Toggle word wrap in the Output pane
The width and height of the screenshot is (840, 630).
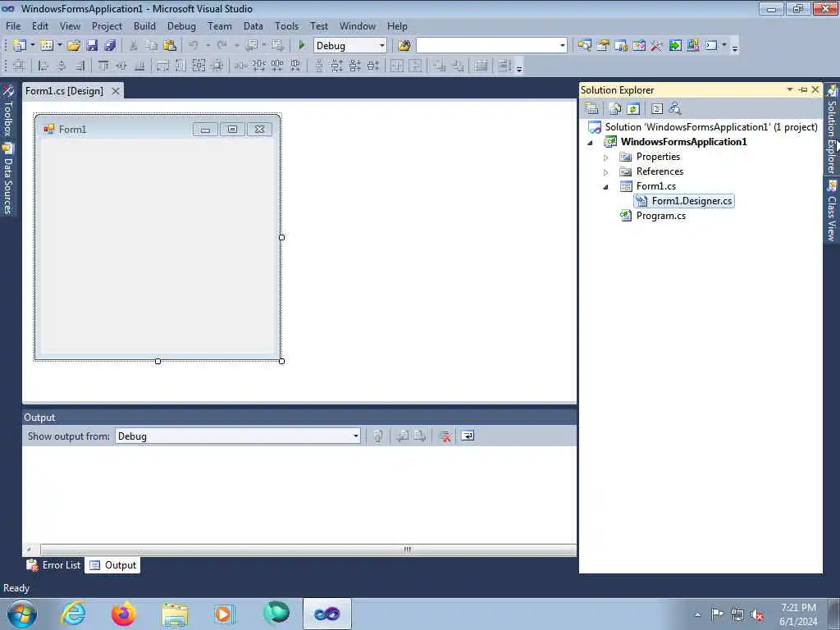pos(468,436)
